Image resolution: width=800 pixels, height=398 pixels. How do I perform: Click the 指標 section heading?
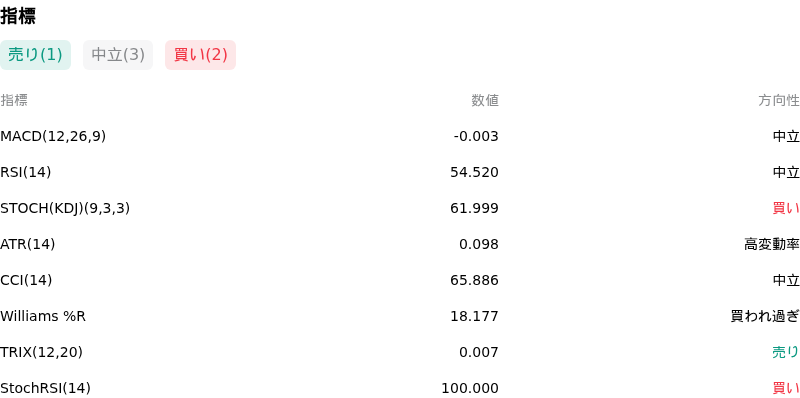18,16
